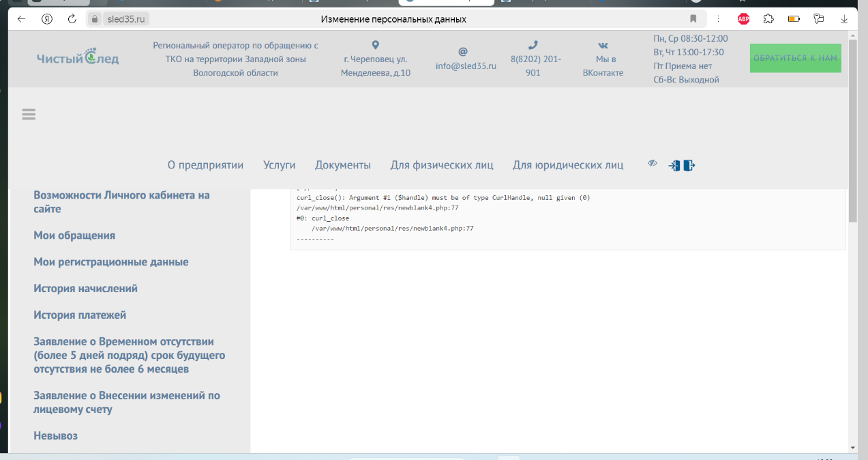This screenshot has width=868, height=460.
Task: Expand the Для физических лиц menu
Action: 441,165
